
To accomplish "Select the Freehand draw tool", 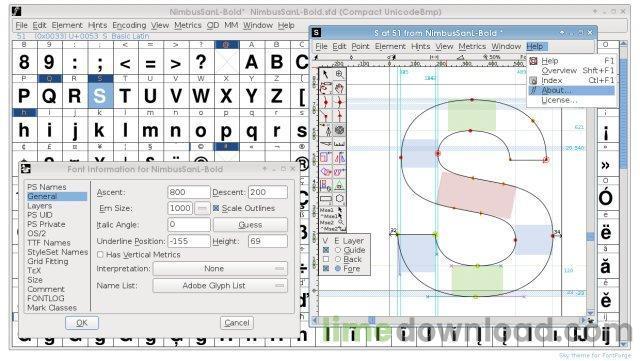I will (x=325, y=88).
